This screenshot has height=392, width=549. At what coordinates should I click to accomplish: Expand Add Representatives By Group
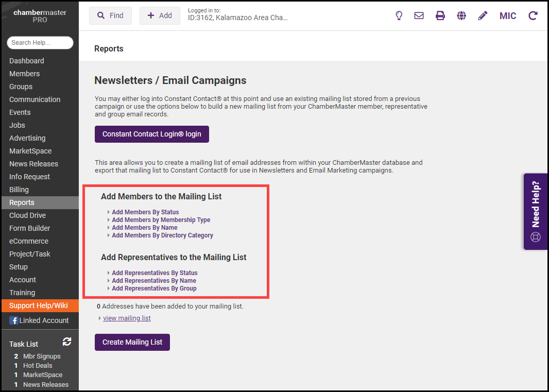click(154, 288)
